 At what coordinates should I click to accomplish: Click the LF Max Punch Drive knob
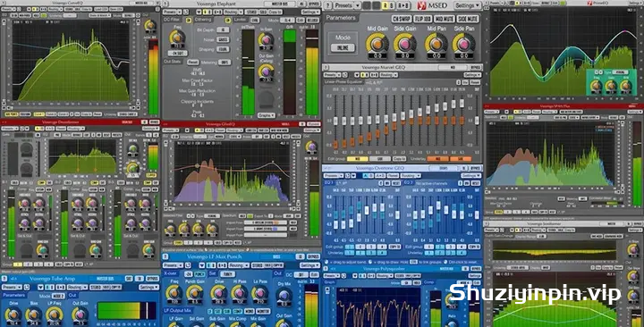tap(218, 293)
